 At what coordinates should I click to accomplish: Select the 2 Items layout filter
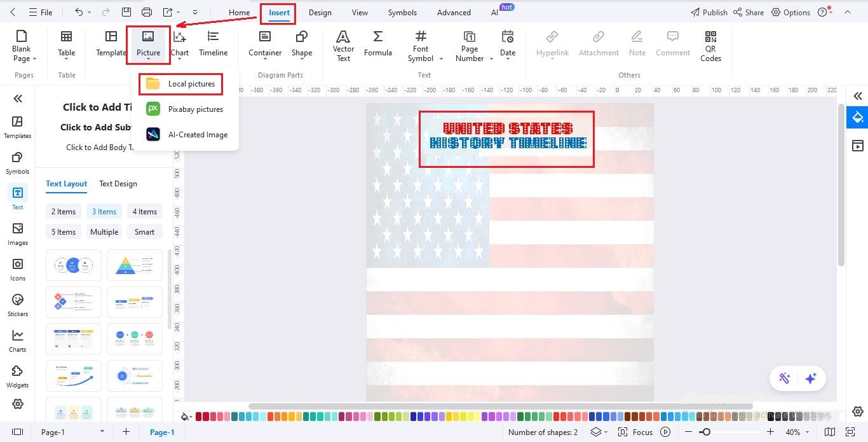[x=64, y=212]
